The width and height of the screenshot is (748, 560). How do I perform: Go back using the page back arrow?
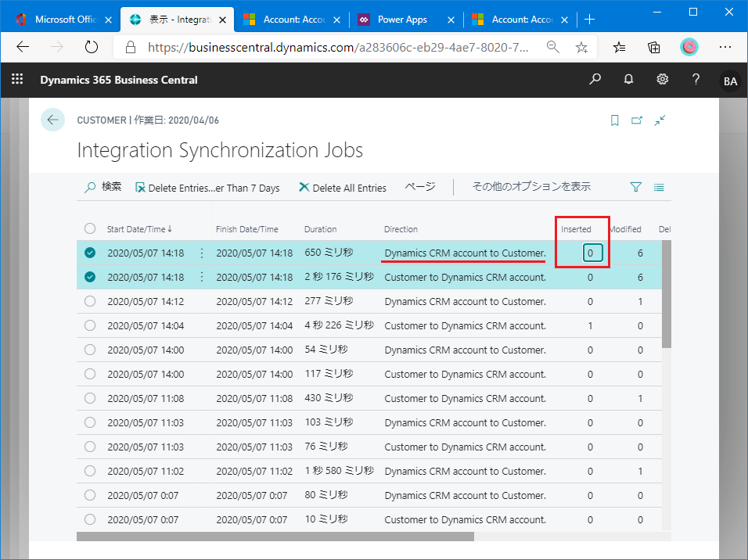click(52, 120)
